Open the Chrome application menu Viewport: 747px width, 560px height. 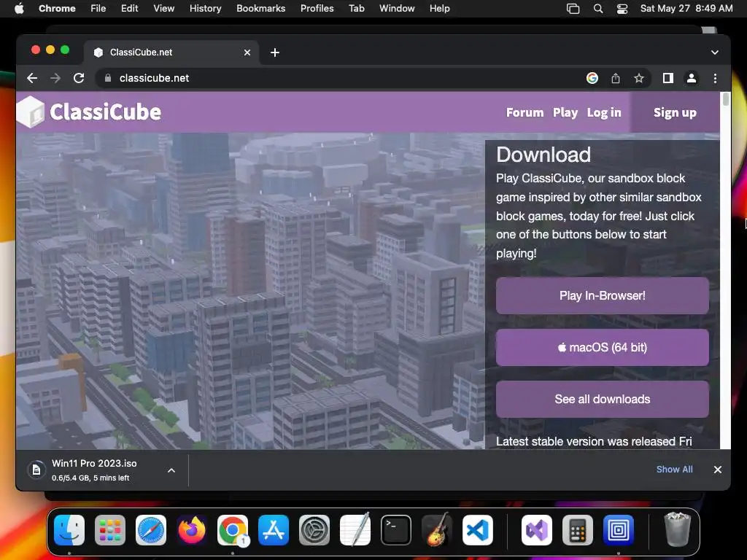point(57,9)
